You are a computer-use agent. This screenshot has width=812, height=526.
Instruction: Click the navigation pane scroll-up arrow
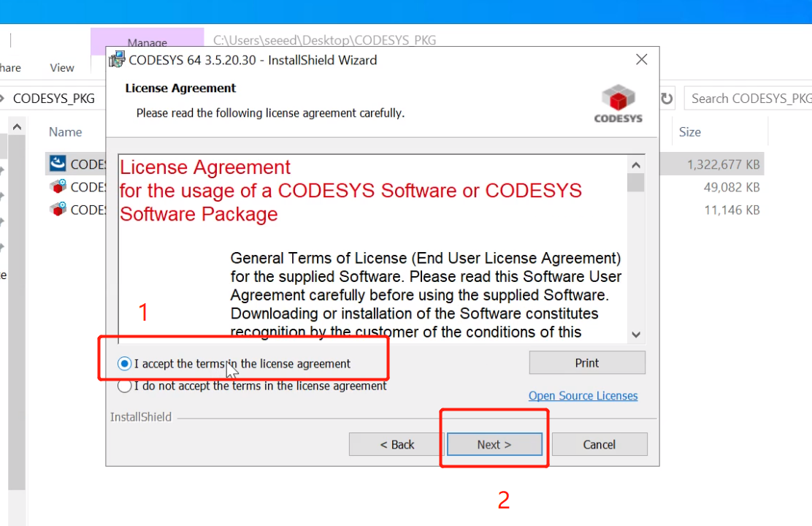[17, 126]
